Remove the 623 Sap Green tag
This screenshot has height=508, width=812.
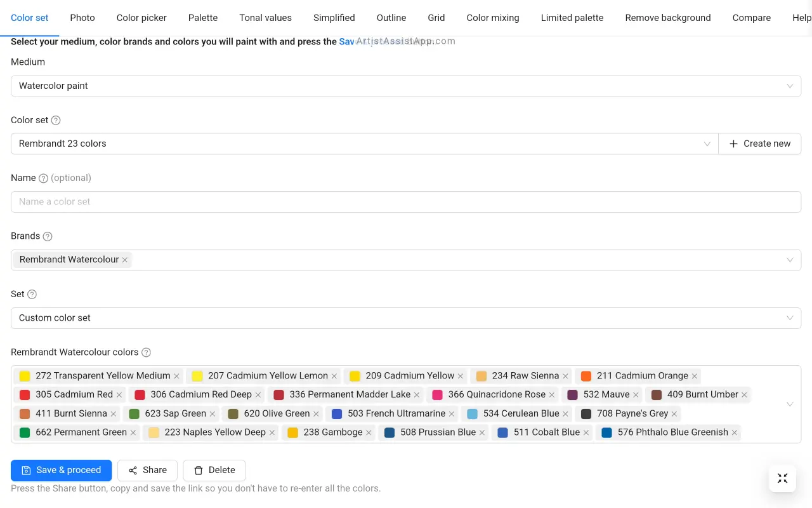(x=213, y=414)
